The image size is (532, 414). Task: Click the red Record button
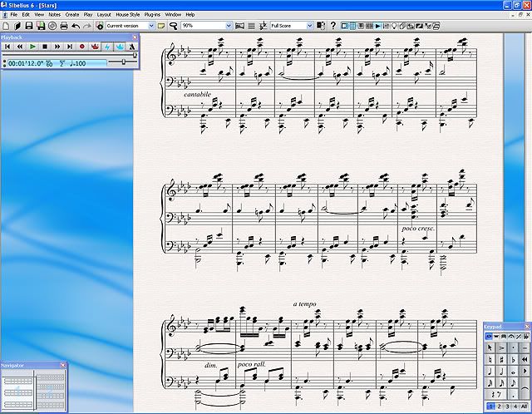[82, 47]
